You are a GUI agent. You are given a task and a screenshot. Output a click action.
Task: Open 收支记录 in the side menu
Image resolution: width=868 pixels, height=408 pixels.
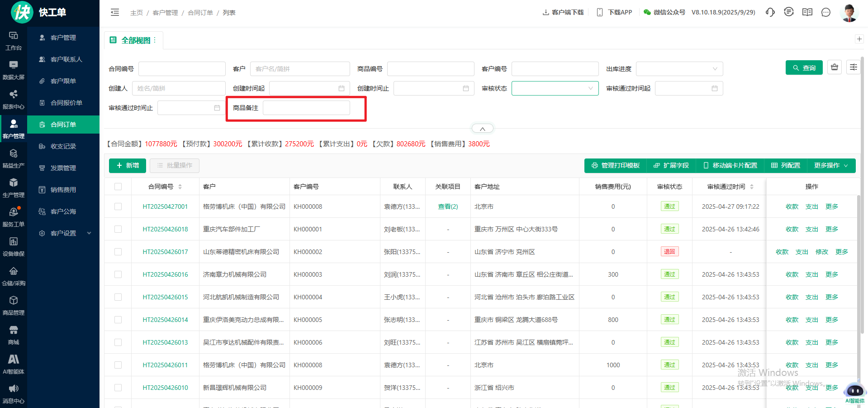63,146
